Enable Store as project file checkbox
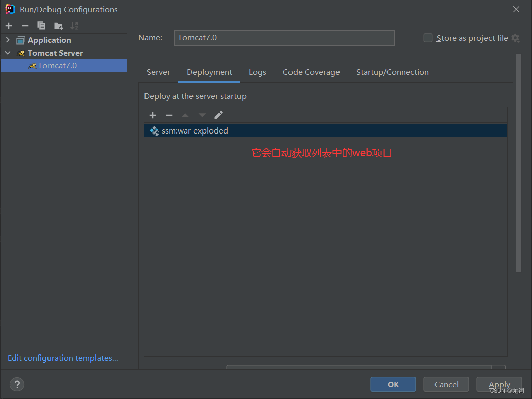532x399 pixels. (x=428, y=38)
